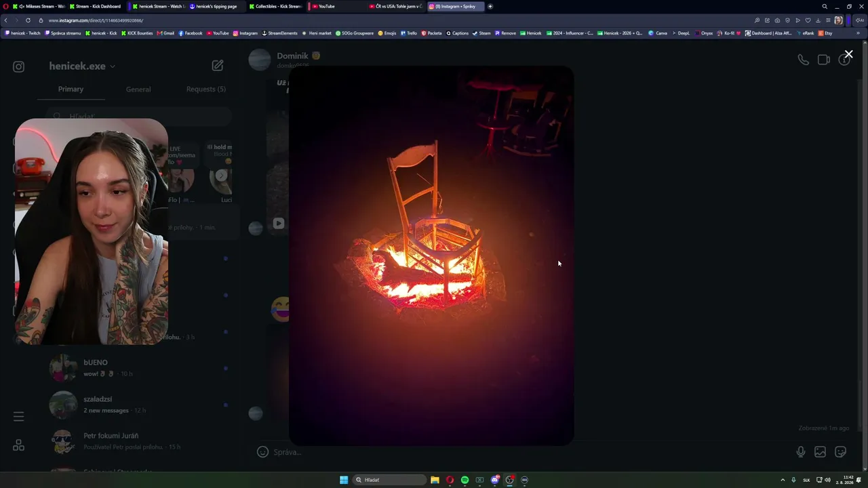This screenshot has height=488, width=868.
Task: Open Spotify from the taskbar
Action: (x=465, y=480)
